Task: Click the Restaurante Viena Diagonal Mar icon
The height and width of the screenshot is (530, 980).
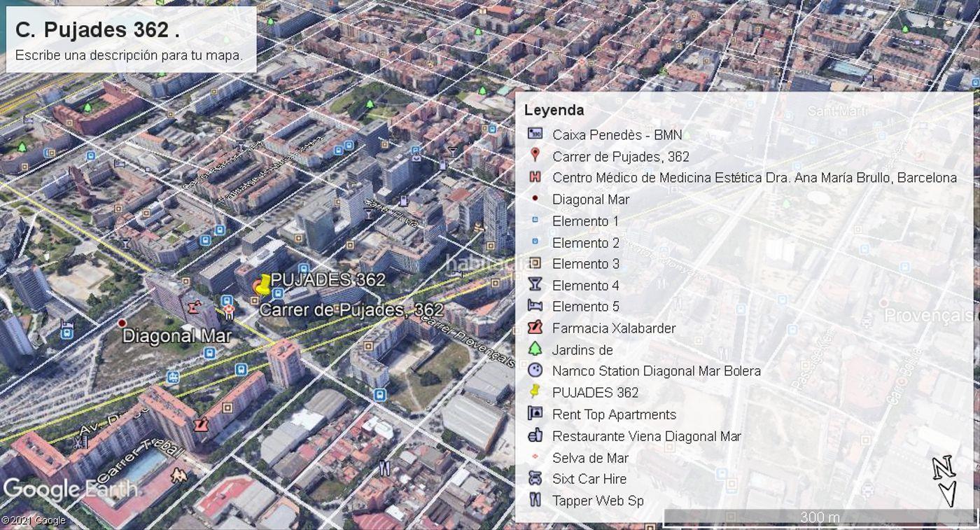Action: [535, 435]
